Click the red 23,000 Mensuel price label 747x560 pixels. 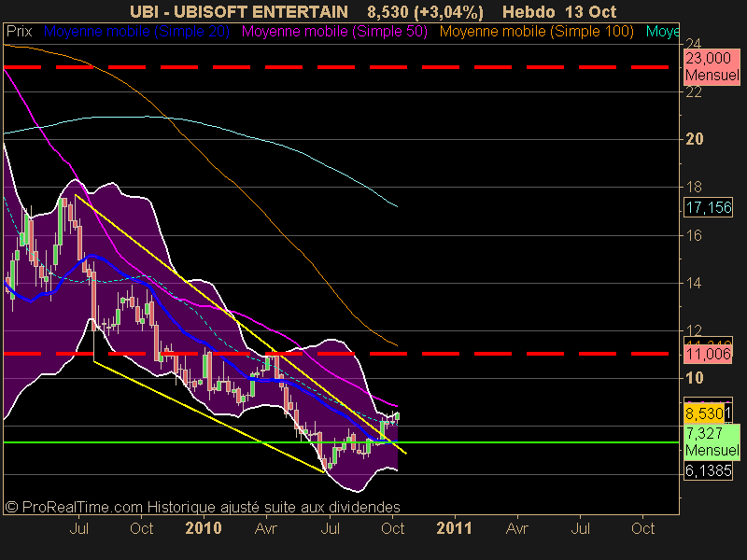[712, 67]
